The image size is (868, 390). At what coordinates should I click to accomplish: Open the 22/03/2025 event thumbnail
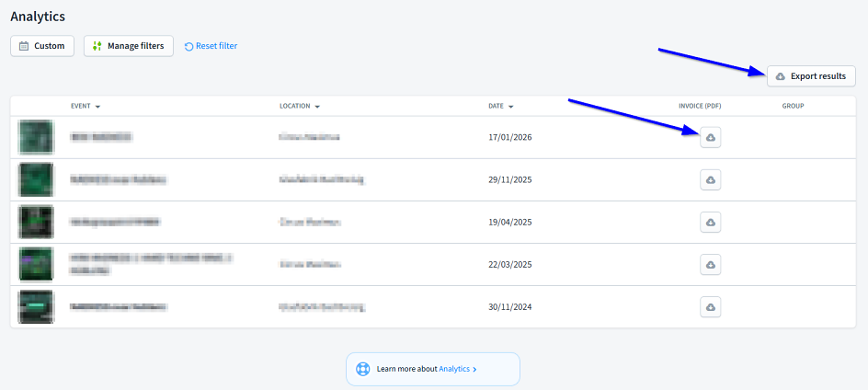pyautogui.click(x=36, y=264)
